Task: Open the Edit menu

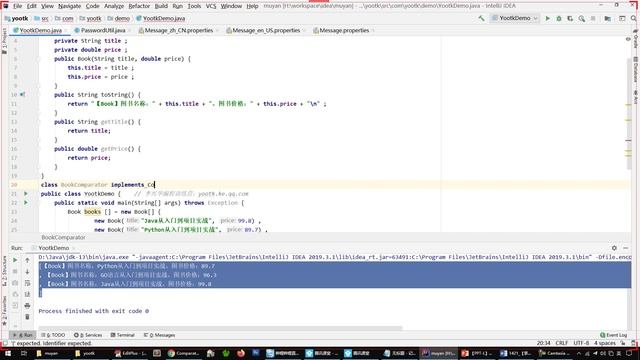Action: point(31,6)
